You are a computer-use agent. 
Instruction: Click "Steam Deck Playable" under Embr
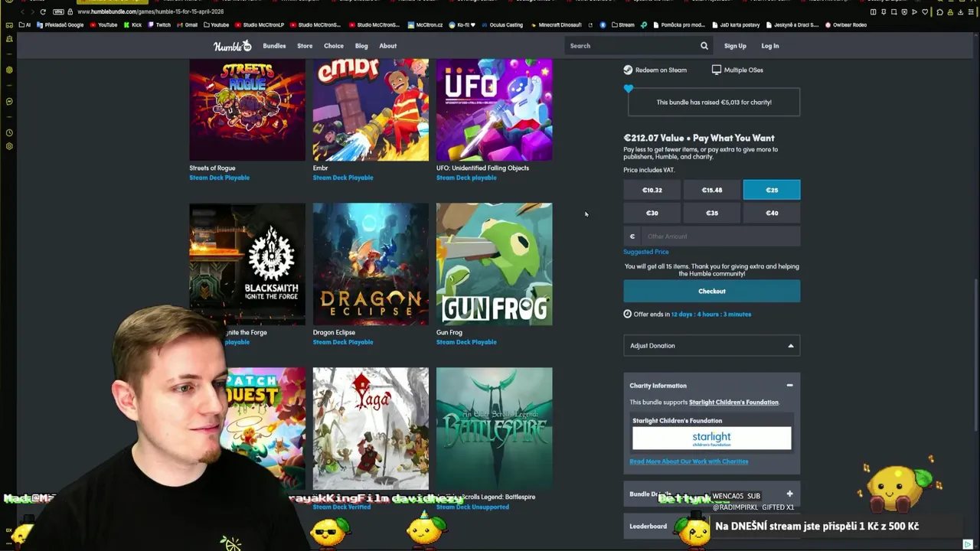click(x=343, y=178)
